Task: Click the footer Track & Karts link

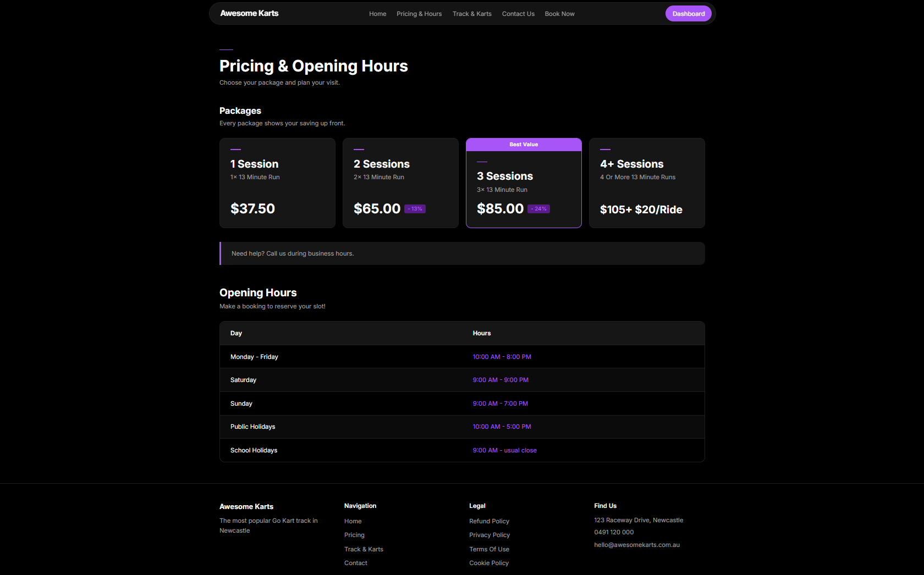Action: pos(364,549)
